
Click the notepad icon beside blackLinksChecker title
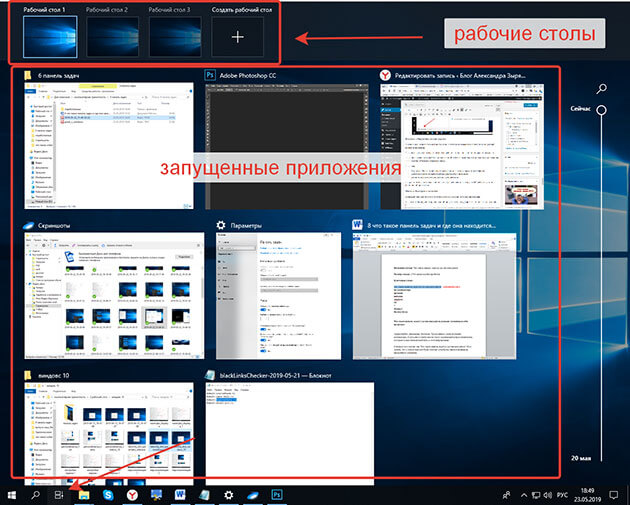pyautogui.click(x=210, y=375)
